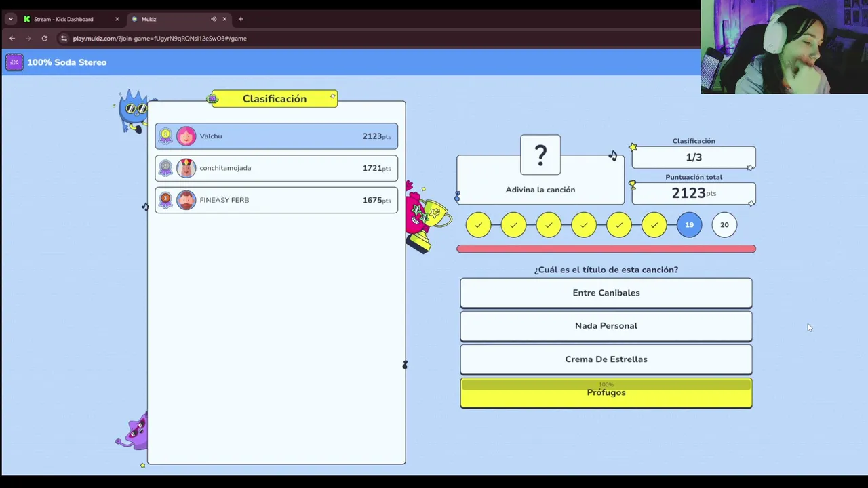Image resolution: width=868 pixels, height=488 pixels.
Task: Open a new browser tab
Action: [x=241, y=19]
